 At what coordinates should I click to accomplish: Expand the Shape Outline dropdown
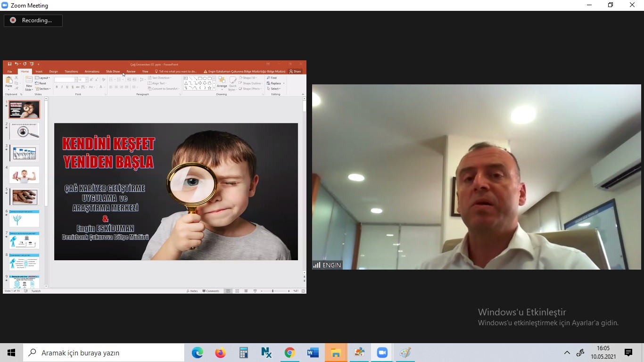click(251, 83)
